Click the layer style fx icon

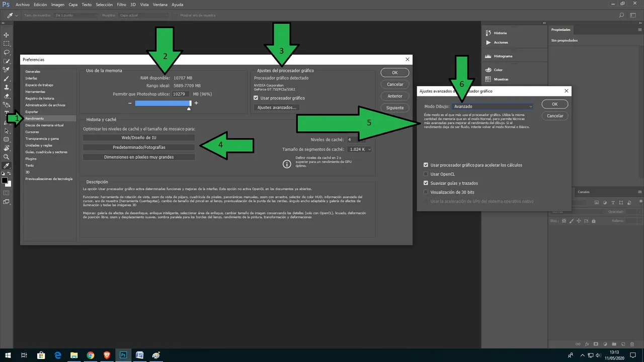(587, 344)
